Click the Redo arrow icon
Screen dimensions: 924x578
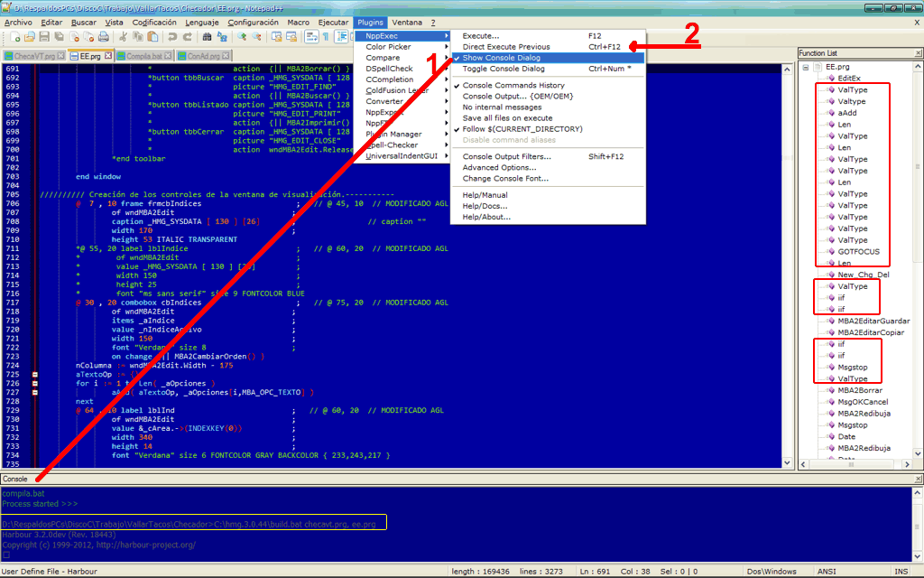(187, 37)
